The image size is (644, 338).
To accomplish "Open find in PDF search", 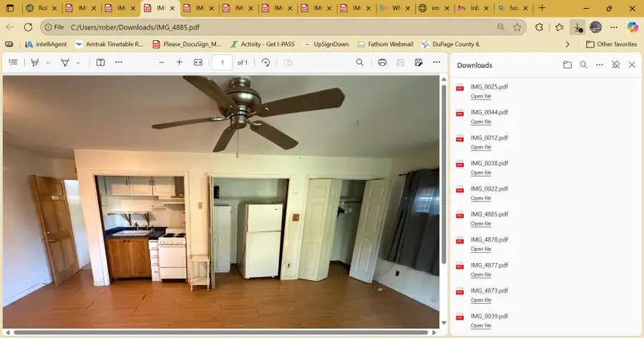I will [x=360, y=62].
